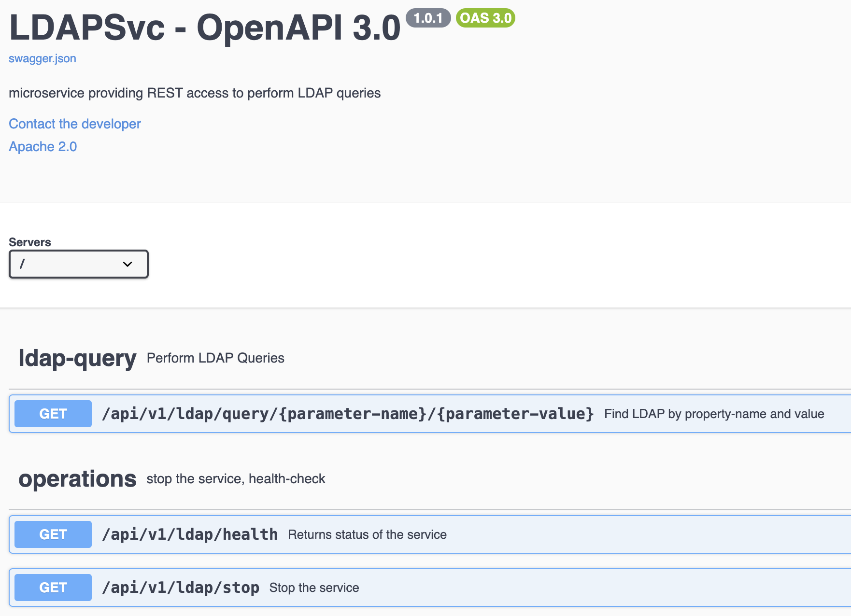Open the Apache 2.0 license link
Screen dimensions: 851x616
tap(43, 146)
